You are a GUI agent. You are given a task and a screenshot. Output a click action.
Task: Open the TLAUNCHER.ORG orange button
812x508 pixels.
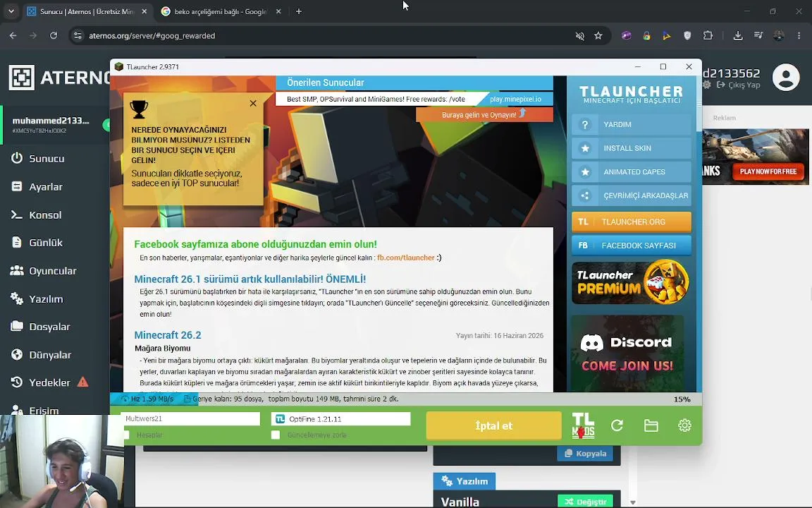tap(632, 222)
